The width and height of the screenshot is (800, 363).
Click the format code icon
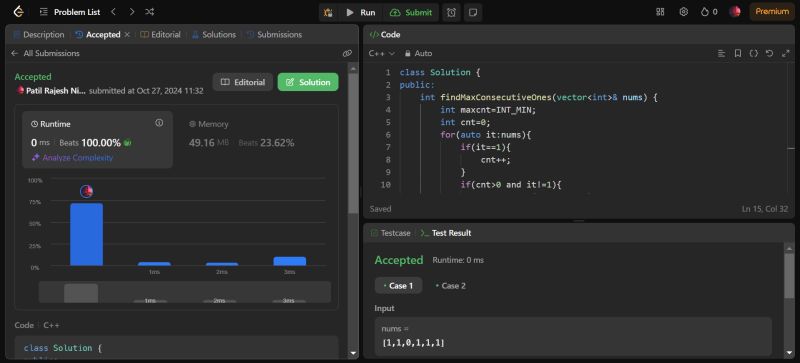tap(721, 53)
